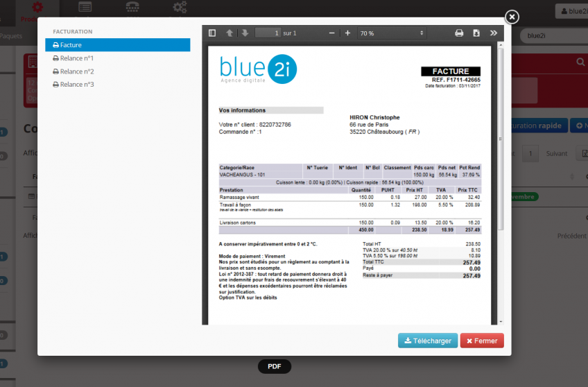Click the 'Total HT' label
The height and width of the screenshot is (387, 588).
point(372,243)
